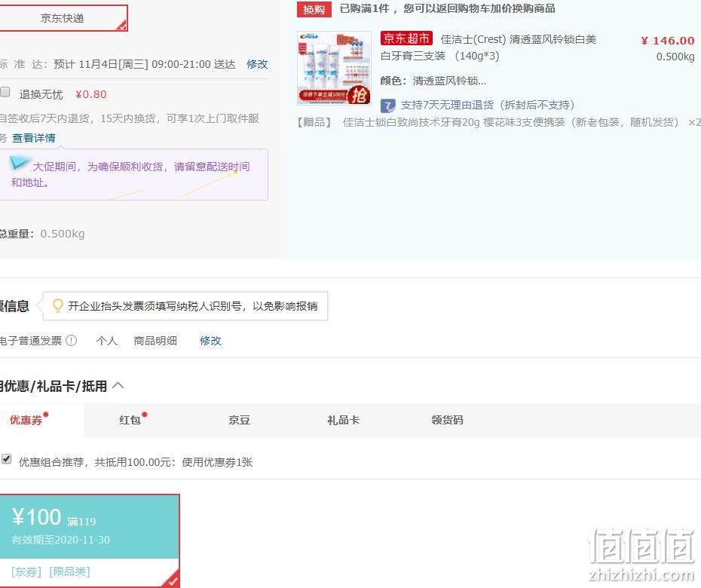This screenshot has width=701, height=588.
Task: Click the info icon beside 电子普通发票
Action: (72, 341)
